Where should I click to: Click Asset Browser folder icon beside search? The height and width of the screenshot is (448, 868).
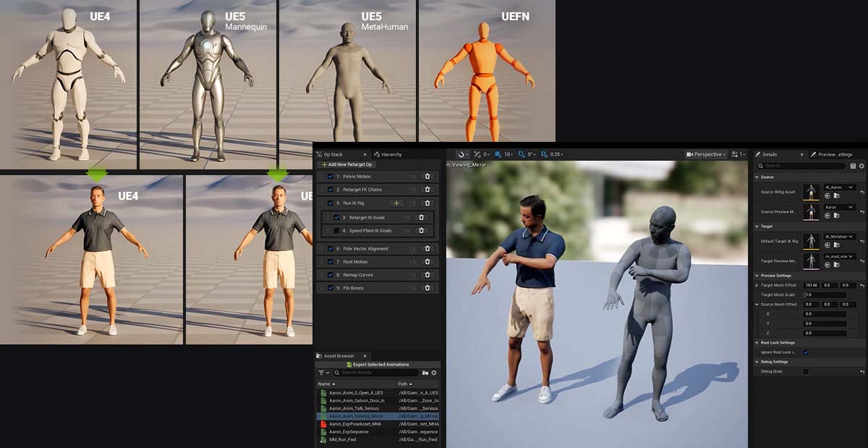425,373
